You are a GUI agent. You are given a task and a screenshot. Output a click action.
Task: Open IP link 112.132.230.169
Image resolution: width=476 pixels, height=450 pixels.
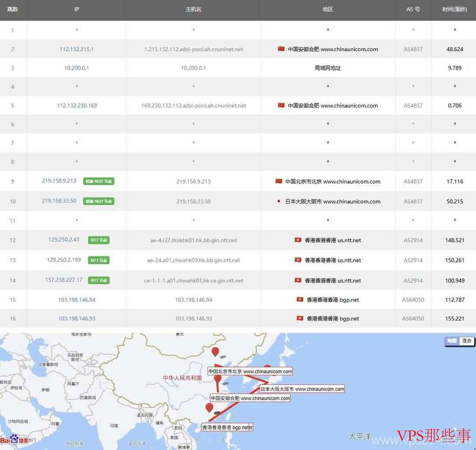tap(77, 106)
